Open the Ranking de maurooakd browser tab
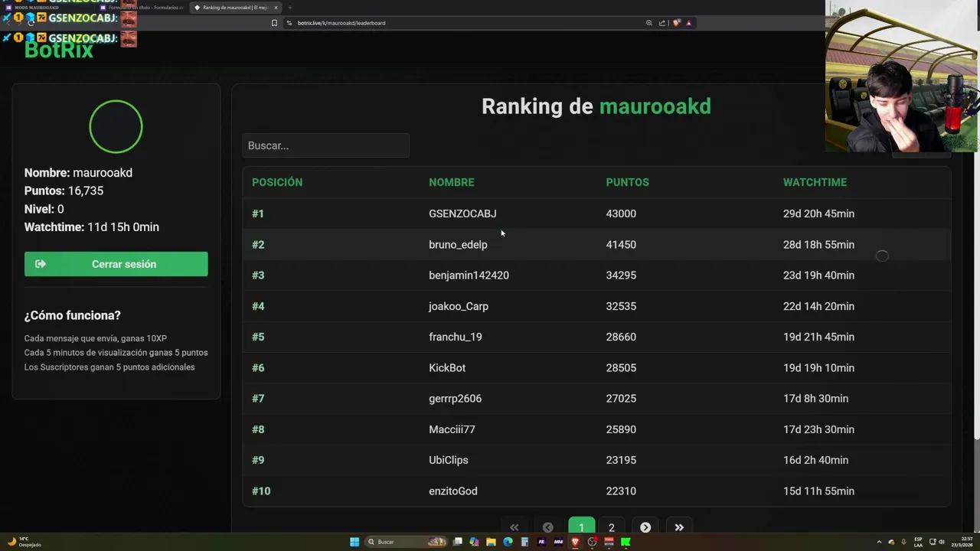Image resolution: width=980 pixels, height=551 pixels. (235, 8)
